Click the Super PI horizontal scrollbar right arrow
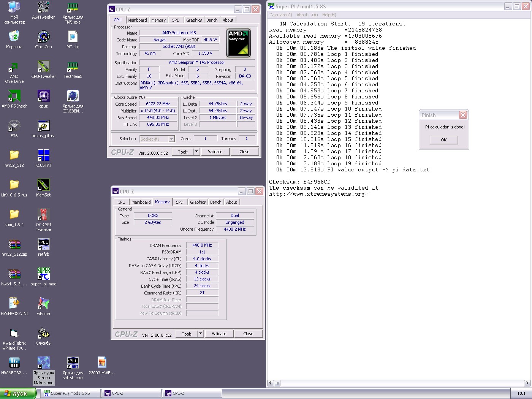The width and height of the screenshot is (532, 399). pos(527,383)
